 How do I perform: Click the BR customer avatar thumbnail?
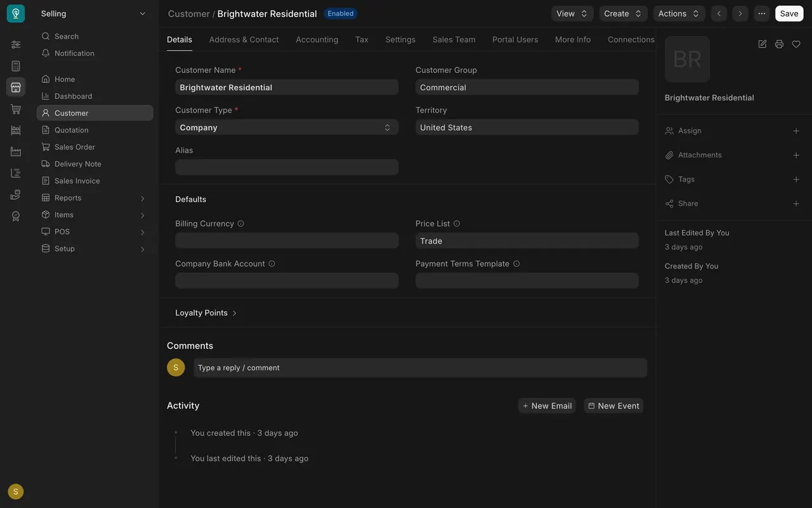(x=687, y=60)
